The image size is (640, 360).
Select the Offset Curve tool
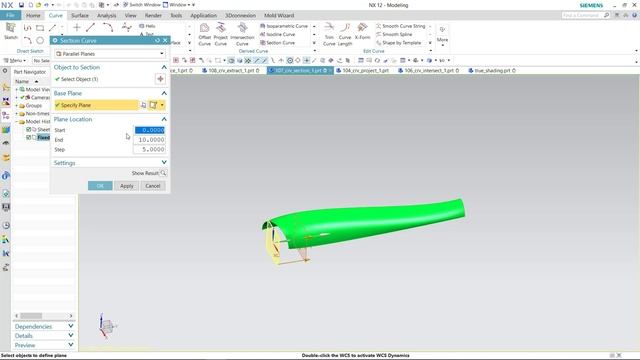[x=204, y=34]
